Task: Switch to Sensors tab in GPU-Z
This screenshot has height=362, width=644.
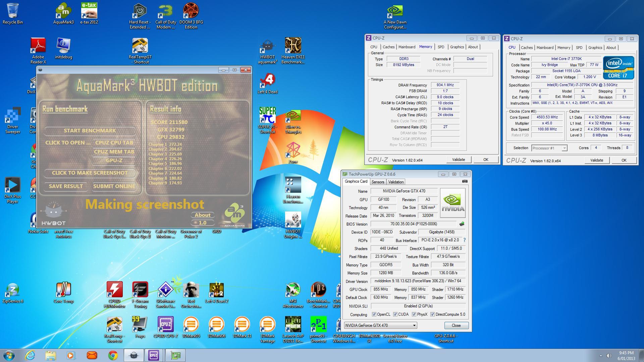Action: coord(378,182)
